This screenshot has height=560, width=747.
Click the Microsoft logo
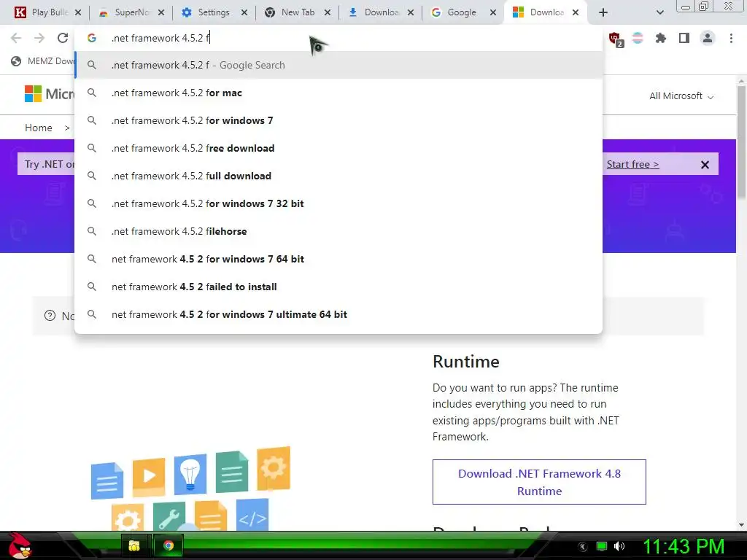[50, 94]
